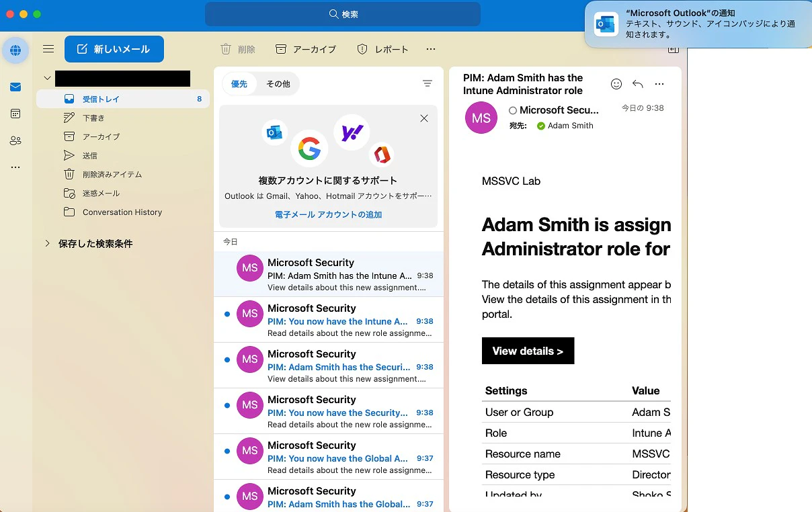Screen dimensions: 812x512
Task: Click the レポート report toolbar button
Action: (382, 49)
